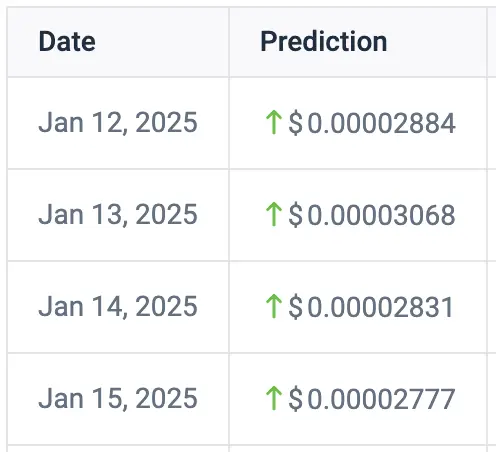Click the dollar sign in Jan 15 row
The height and width of the screenshot is (452, 496).
point(296,399)
